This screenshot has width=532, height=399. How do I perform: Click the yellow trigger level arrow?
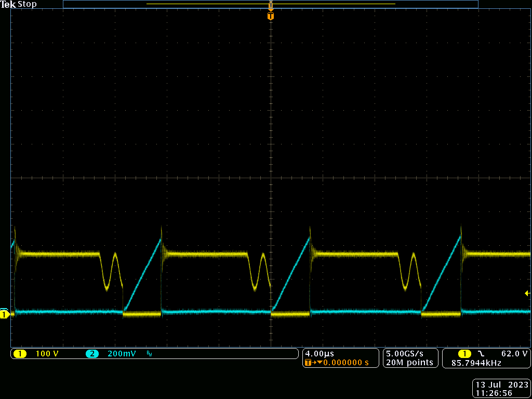coord(527,294)
